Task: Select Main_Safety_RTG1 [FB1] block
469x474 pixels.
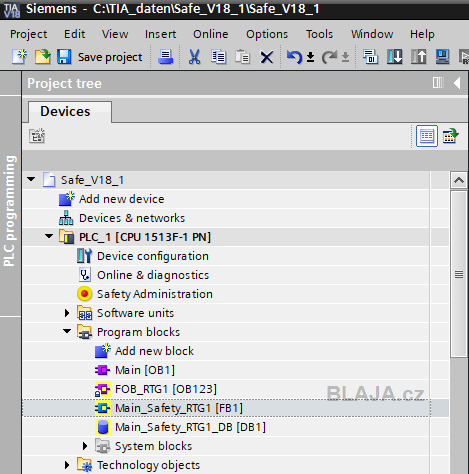Action: tap(179, 408)
